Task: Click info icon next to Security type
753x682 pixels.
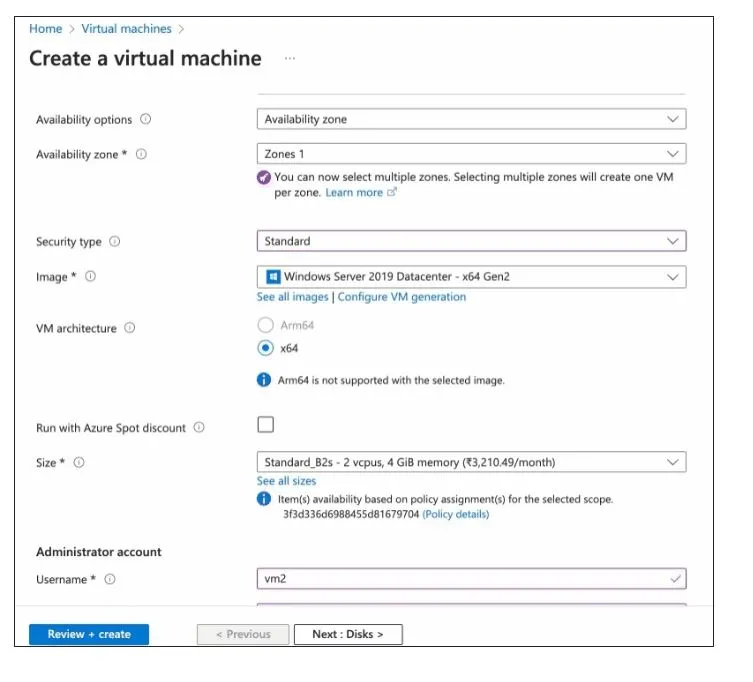Action: [114, 241]
